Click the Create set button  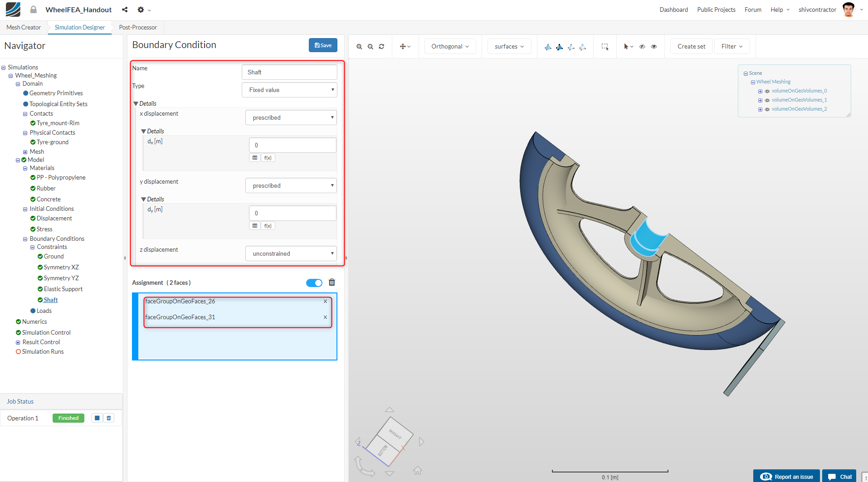pyautogui.click(x=691, y=46)
